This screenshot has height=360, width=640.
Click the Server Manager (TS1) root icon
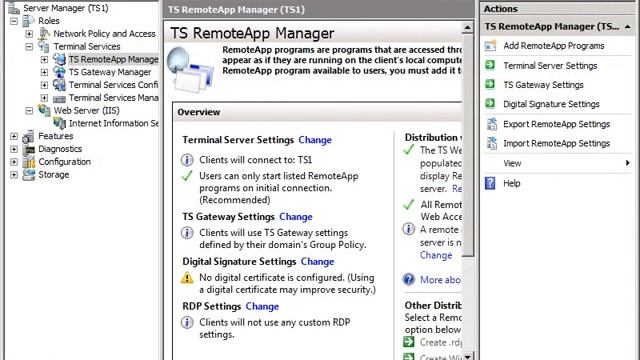click(x=14, y=8)
